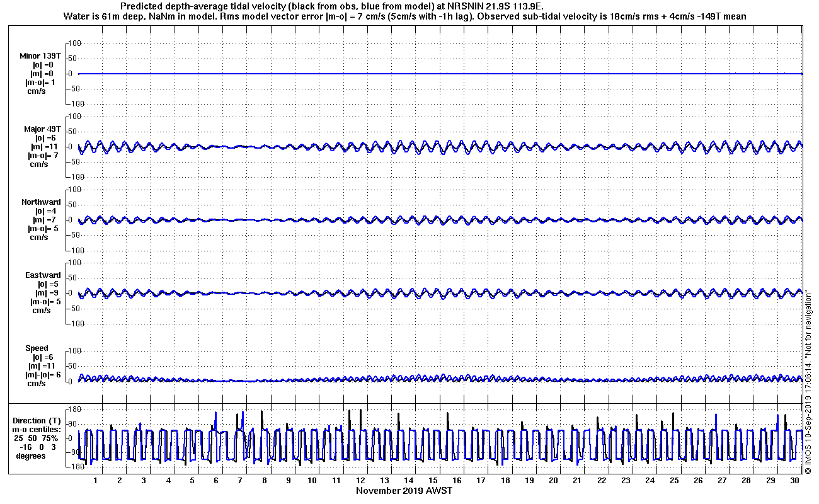Click day '1' on the date axis
The height and width of the screenshot is (504, 819).
pyautogui.click(x=96, y=481)
